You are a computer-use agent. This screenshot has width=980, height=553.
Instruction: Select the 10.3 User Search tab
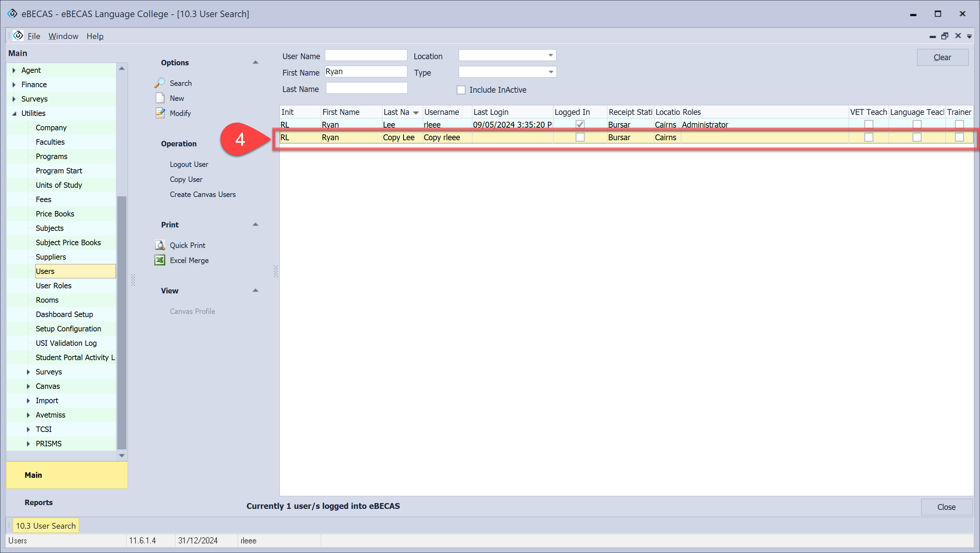[x=45, y=526]
